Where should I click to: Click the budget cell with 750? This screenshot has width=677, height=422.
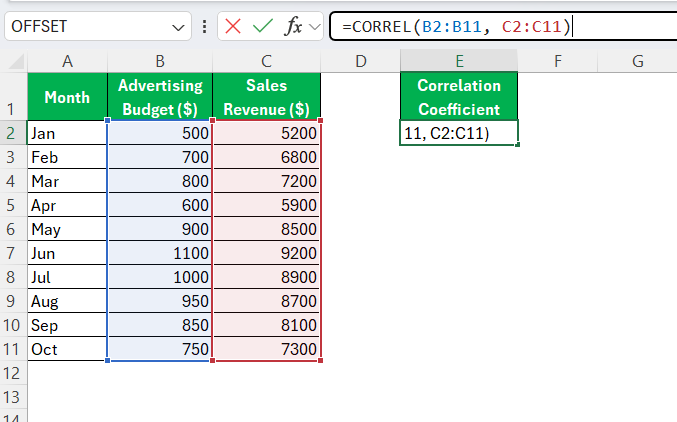point(160,349)
